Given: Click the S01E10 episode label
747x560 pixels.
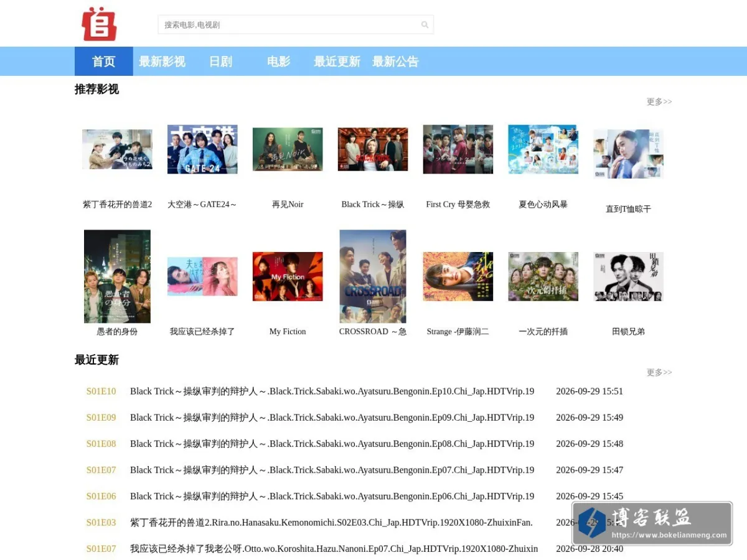Looking at the screenshot, I should (101, 391).
